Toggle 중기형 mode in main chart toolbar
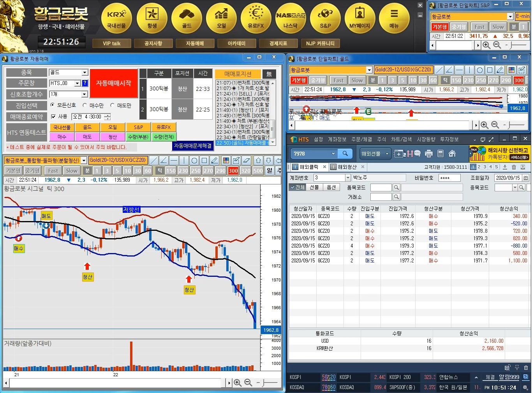 click(x=32, y=171)
